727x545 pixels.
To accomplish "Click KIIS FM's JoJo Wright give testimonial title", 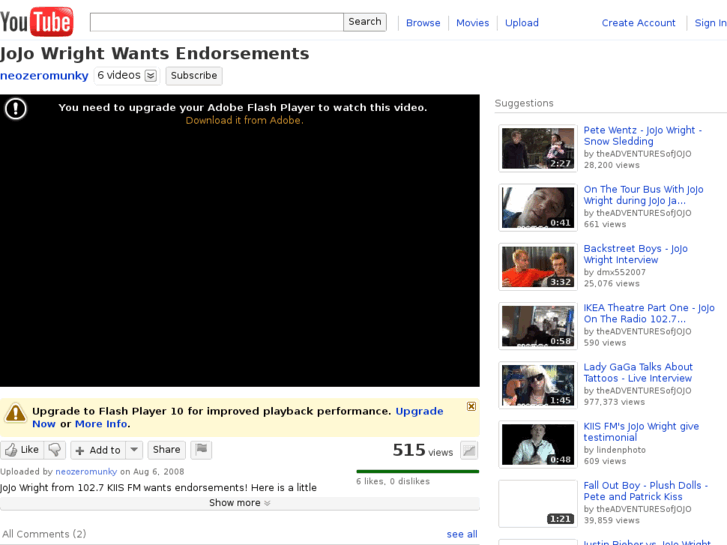I will click(x=641, y=432).
